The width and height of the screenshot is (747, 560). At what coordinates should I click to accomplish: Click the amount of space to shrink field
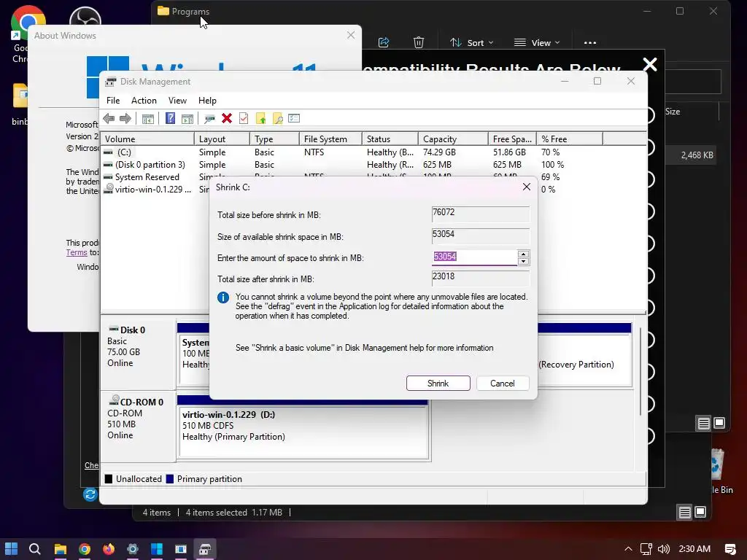click(474, 257)
